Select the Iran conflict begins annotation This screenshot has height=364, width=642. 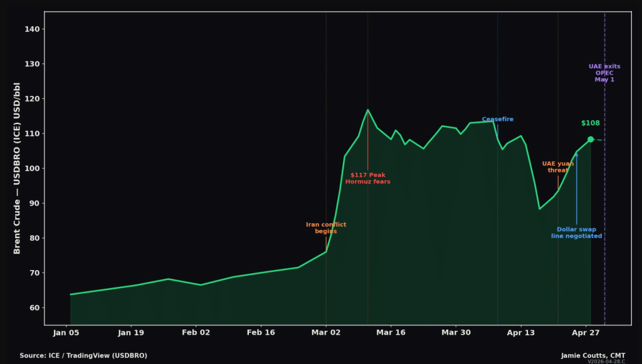(326, 227)
